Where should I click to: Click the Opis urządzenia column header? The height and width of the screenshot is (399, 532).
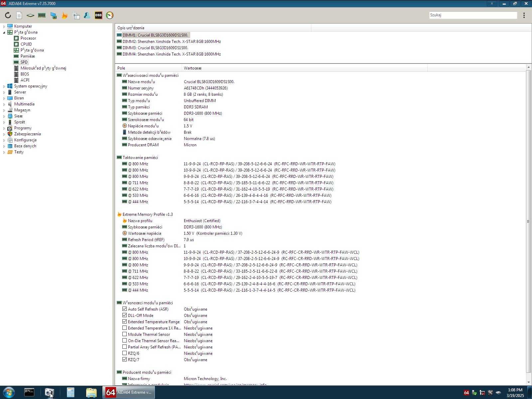[x=213, y=28]
